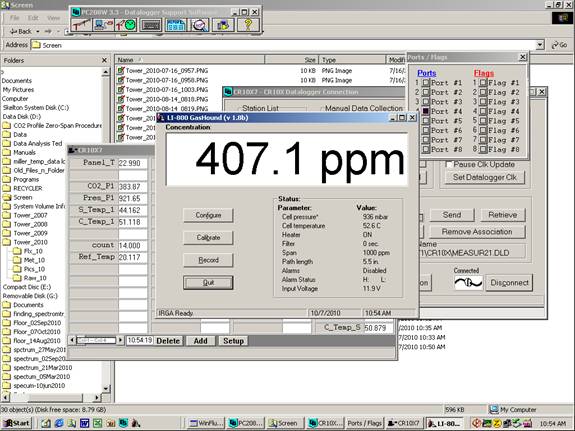Click the CO2_P1 value field 383.87
The image size is (575, 431).
(132, 186)
